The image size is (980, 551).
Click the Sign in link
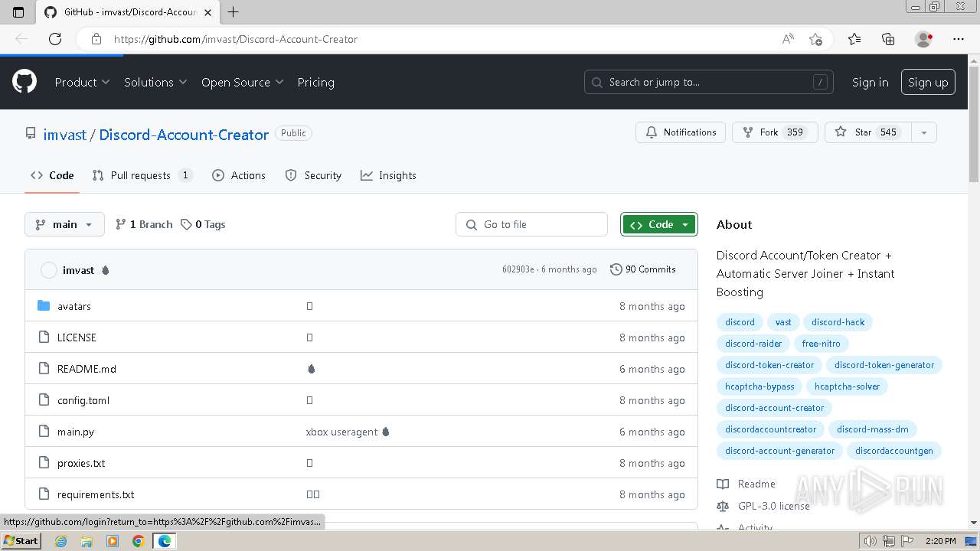870,82
